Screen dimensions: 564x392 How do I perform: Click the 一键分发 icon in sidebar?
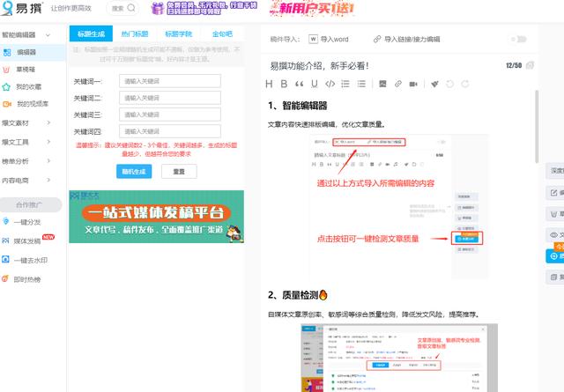click(x=6, y=221)
